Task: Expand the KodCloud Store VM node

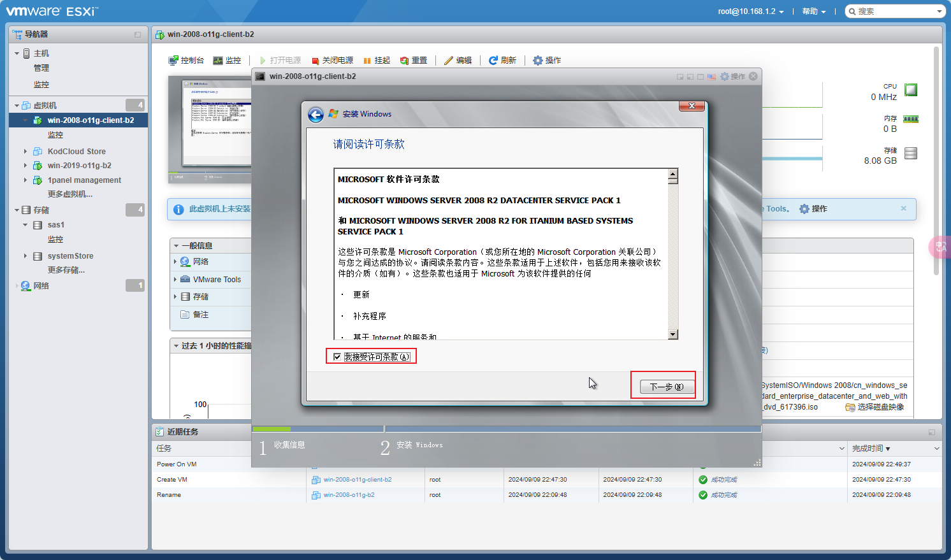Action: pyautogui.click(x=25, y=152)
